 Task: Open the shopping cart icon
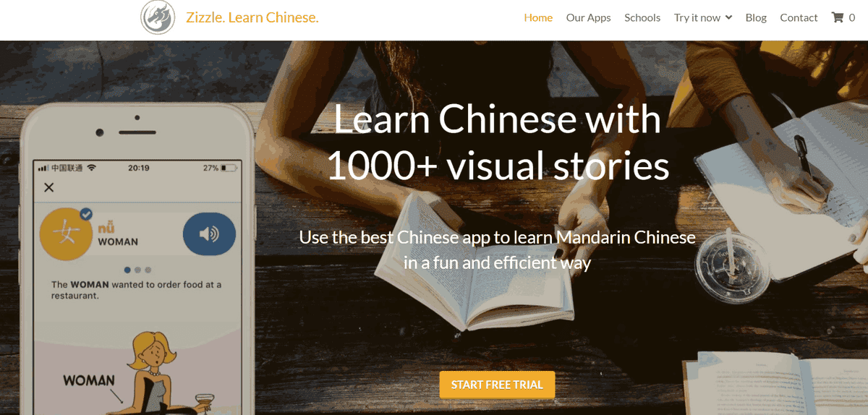(838, 17)
